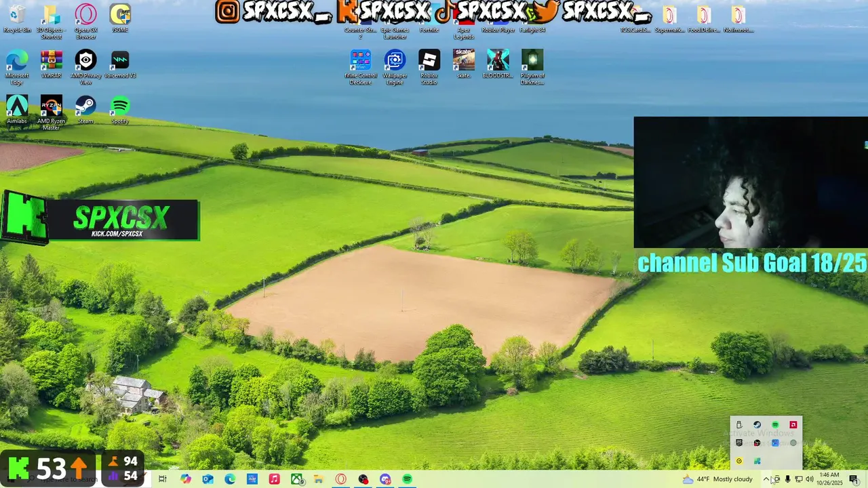Launch Opera GX Browser from the desktop
Image resolution: width=868 pixels, height=488 pixels.
pyautogui.click(x=85, y=22)
